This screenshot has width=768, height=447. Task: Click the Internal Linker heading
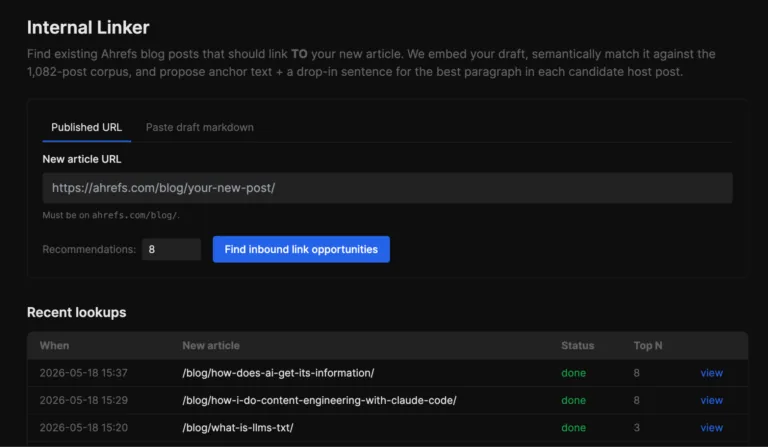[x=88, y=27]
